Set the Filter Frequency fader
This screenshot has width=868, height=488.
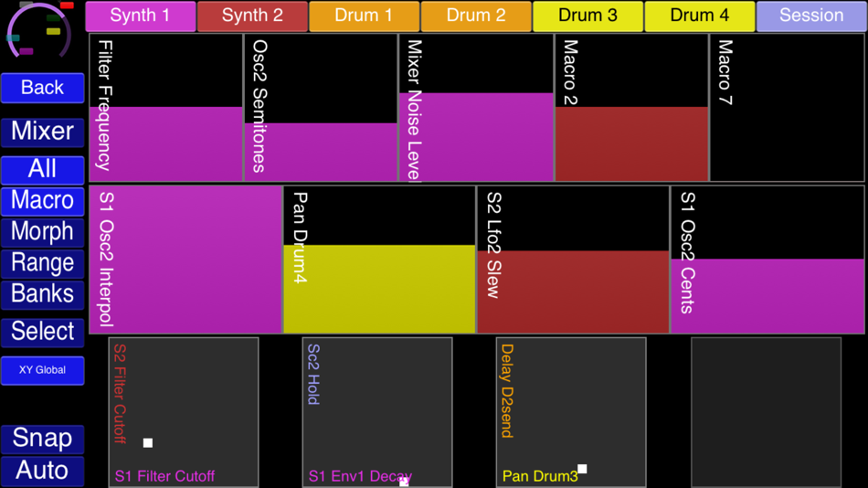pos(166,108)
